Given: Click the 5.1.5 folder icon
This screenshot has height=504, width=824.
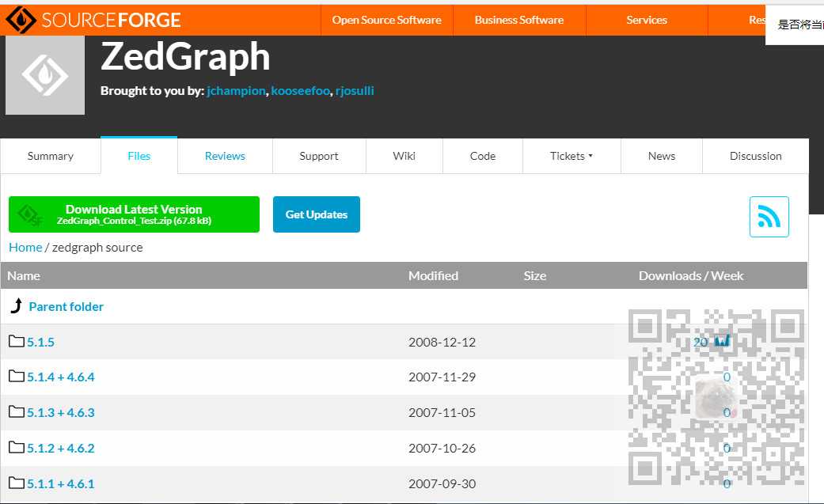Looking at the screenshot, I should pyautogui.click(x=17, y=341).
